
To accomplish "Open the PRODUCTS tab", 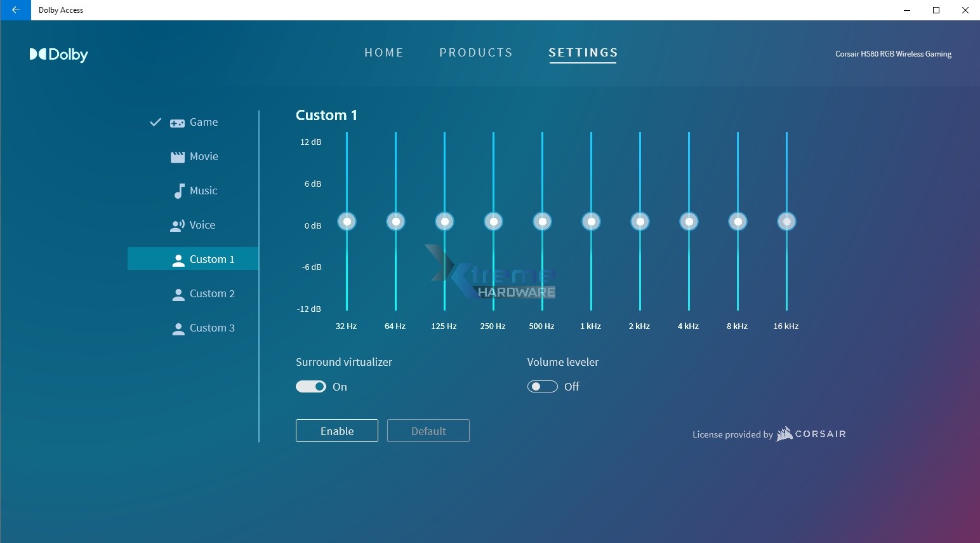I will coord(476,53).
